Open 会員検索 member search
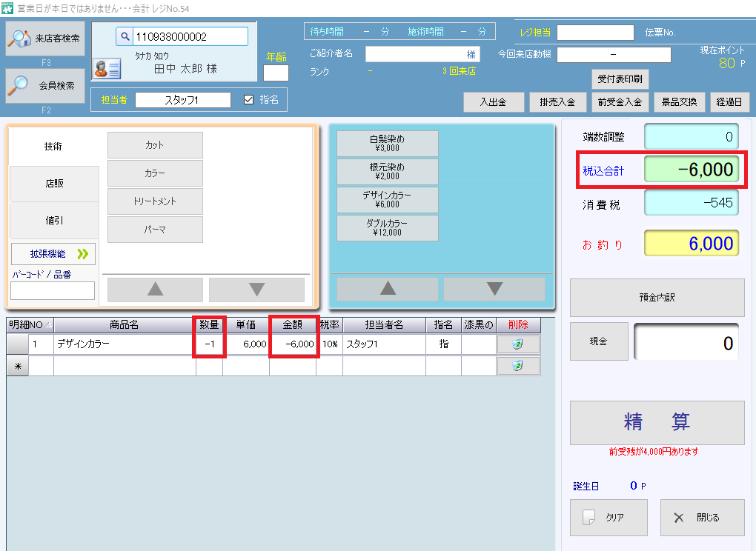This screenshot has width=756, height=551. (x=45, y=86)
